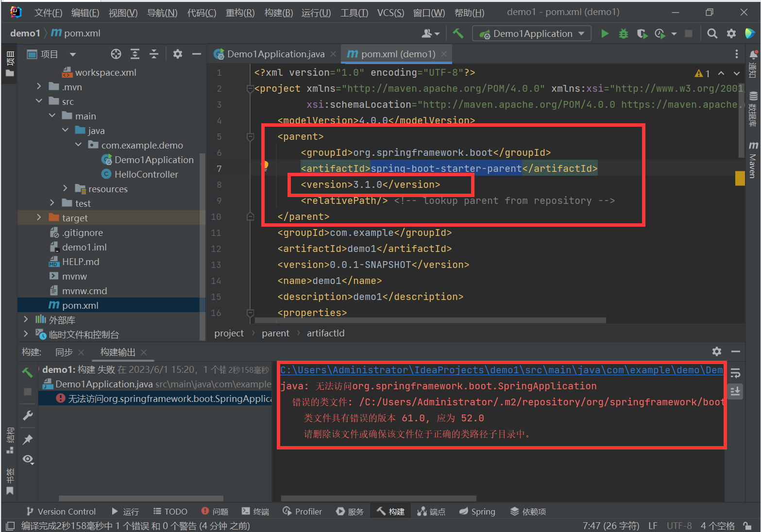Switch to Demo1Application.java editor tab
Screen dimensions: 761x532
275,54
